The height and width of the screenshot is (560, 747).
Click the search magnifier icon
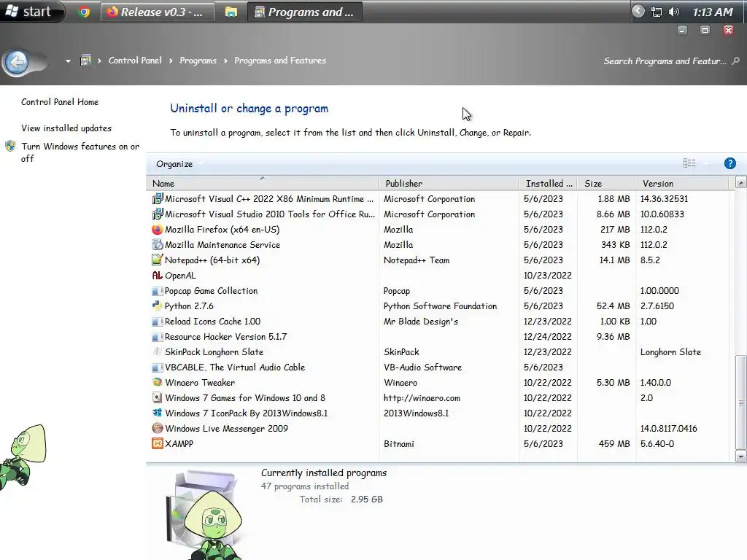736,61
